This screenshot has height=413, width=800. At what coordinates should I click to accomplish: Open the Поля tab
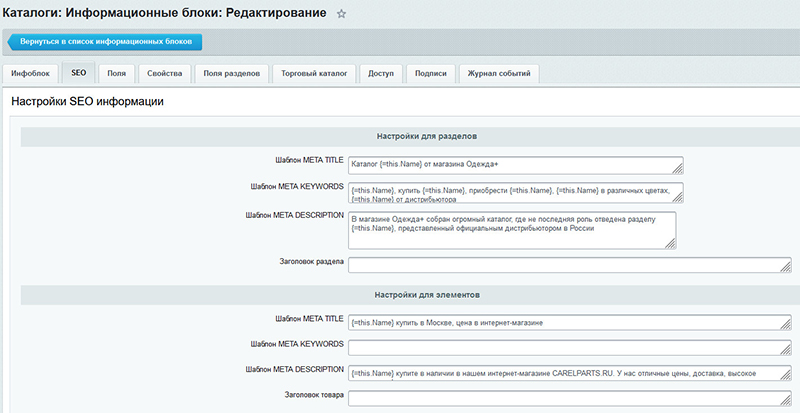coord(117,74)
